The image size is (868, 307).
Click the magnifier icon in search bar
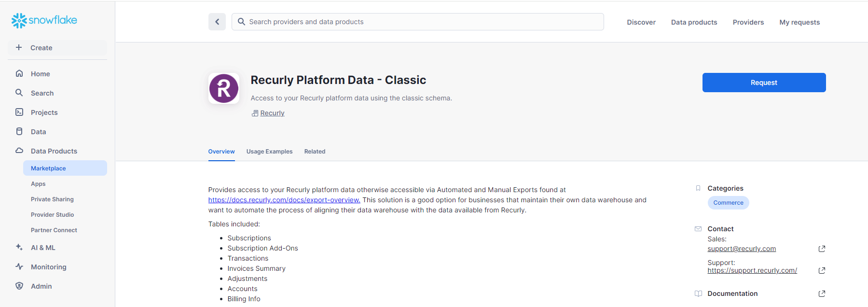[241, 22]
